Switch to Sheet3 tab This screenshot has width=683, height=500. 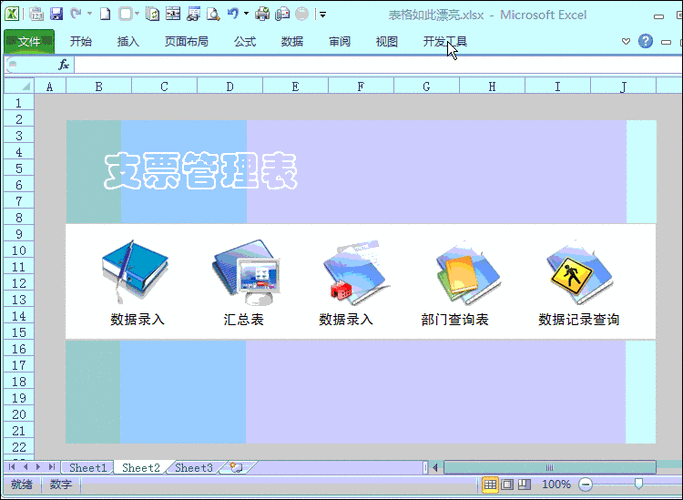(194, 468)
